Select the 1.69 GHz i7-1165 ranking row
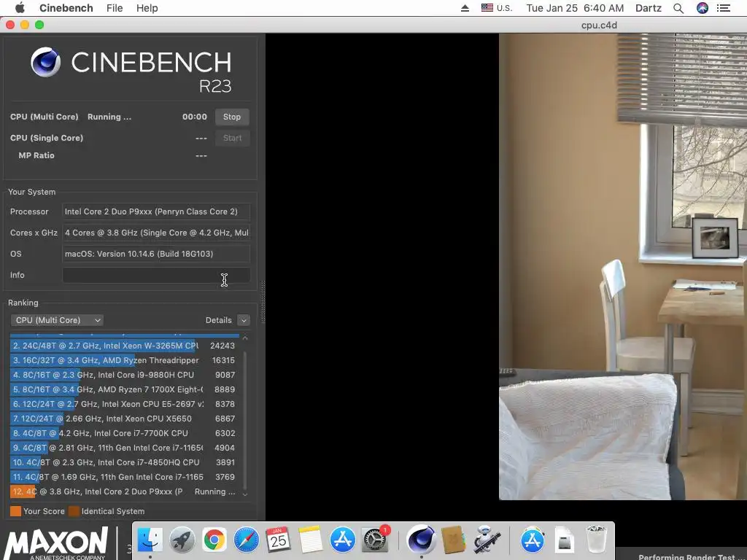 (124, 477)
